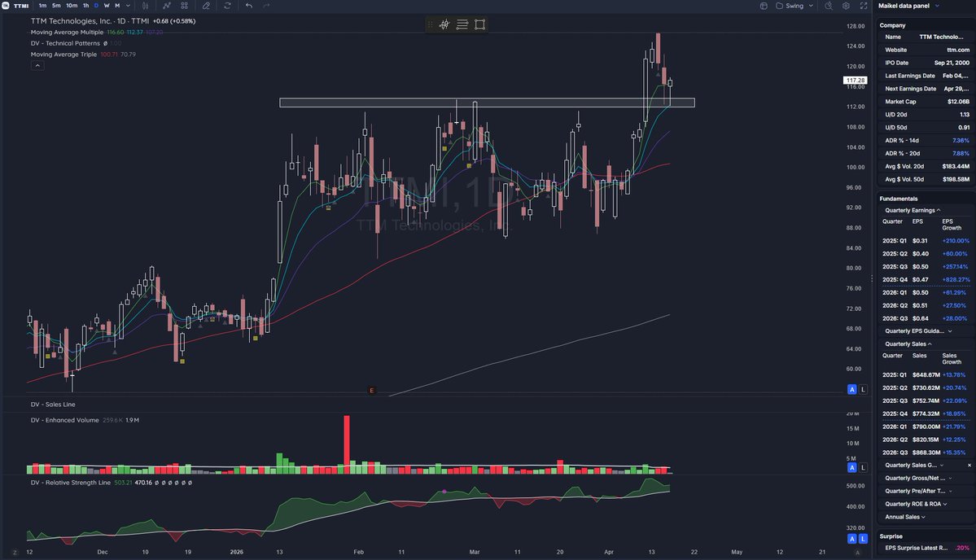The image size is (976, 560).
Task: Click the TradingView logo in top-left corner
Action: (x=6, y=6)
